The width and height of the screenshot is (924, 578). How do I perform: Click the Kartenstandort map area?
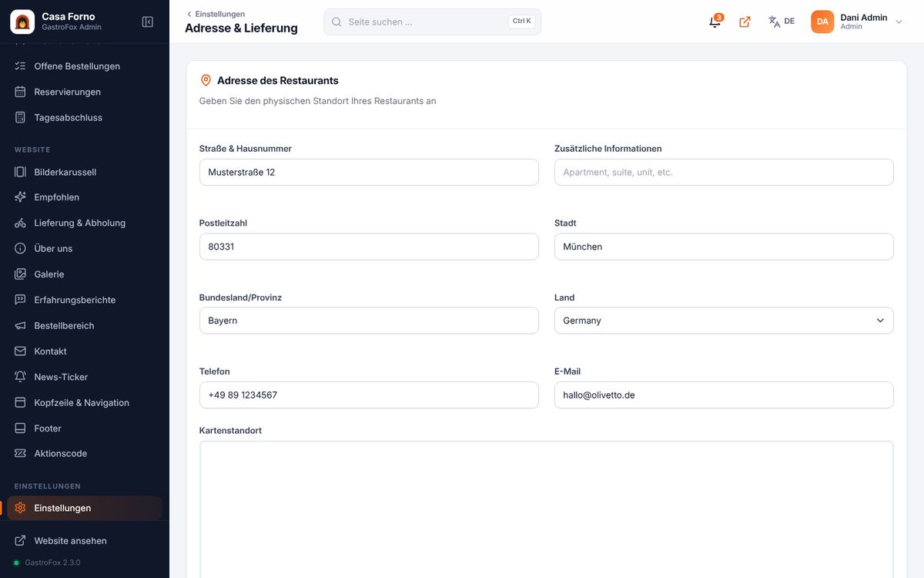(x=547, y=509)
